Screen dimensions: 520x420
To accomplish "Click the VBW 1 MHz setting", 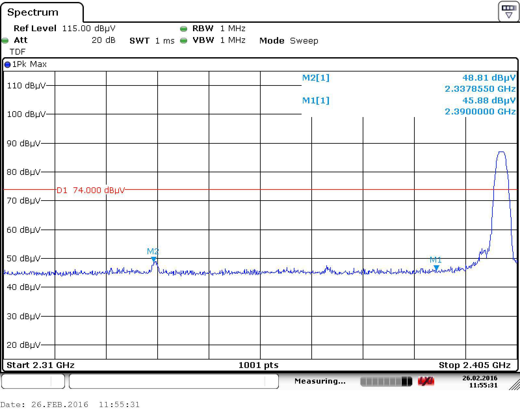I will coord(219,40).
